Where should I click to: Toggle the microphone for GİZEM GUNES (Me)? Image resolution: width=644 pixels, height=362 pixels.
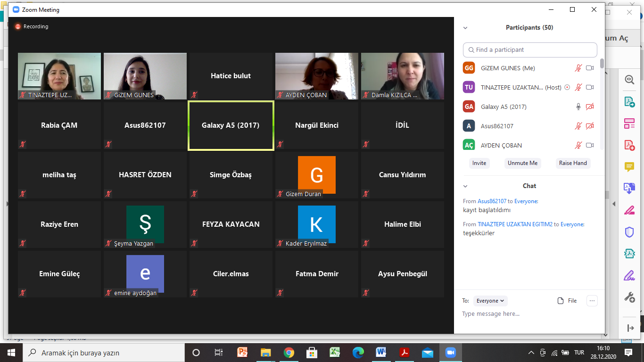578,68
